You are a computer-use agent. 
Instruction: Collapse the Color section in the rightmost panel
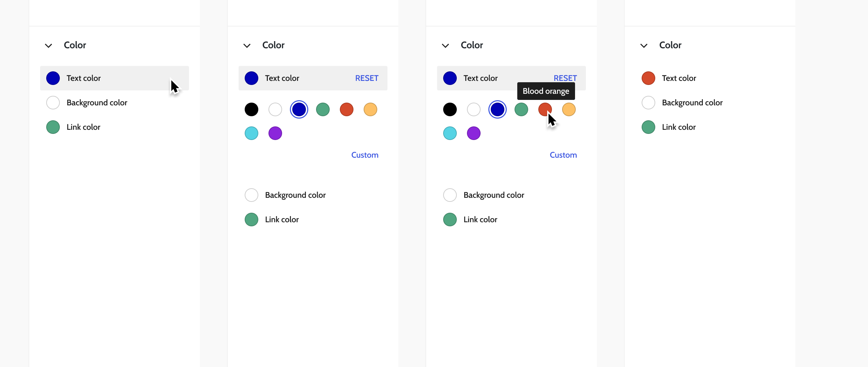[x=644, y=45]
